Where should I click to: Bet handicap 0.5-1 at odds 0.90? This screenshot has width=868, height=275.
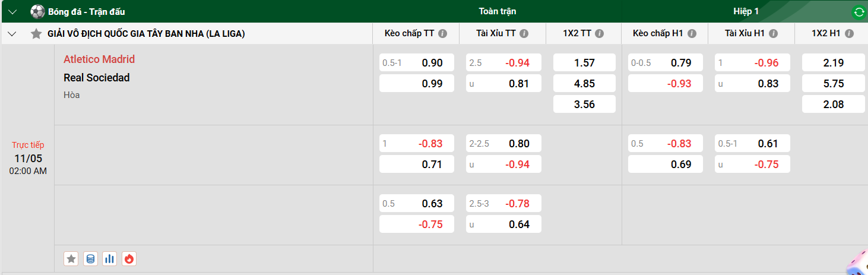coord(417,62)
